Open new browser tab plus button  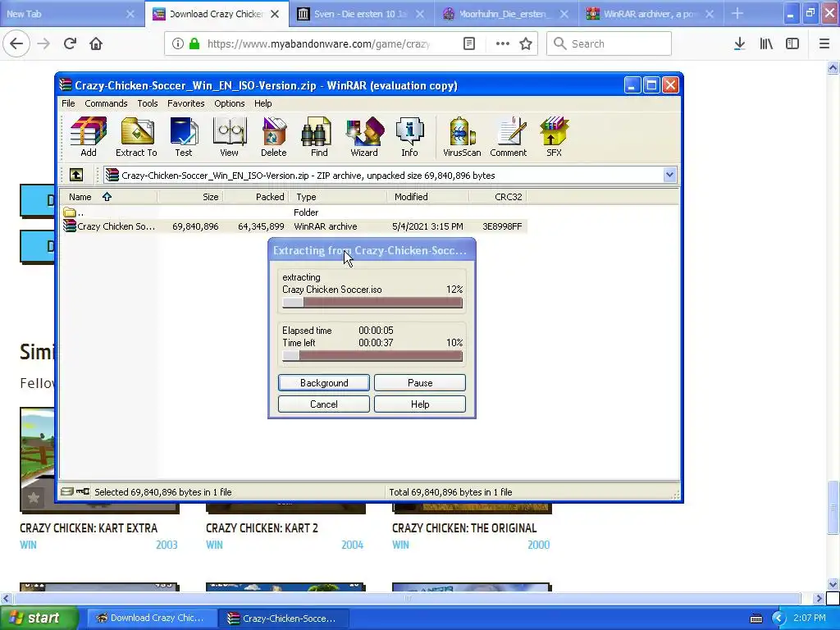tap(737, 13)
